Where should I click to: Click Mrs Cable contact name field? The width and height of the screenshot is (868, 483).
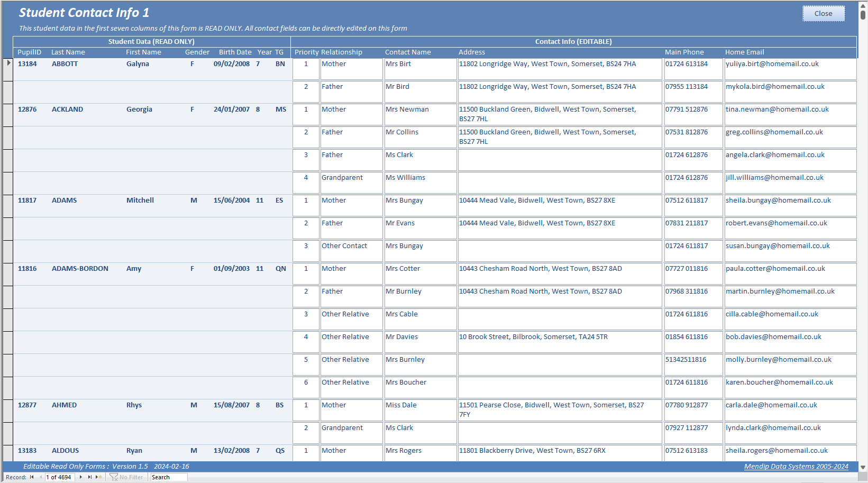(x=421, y=320)
